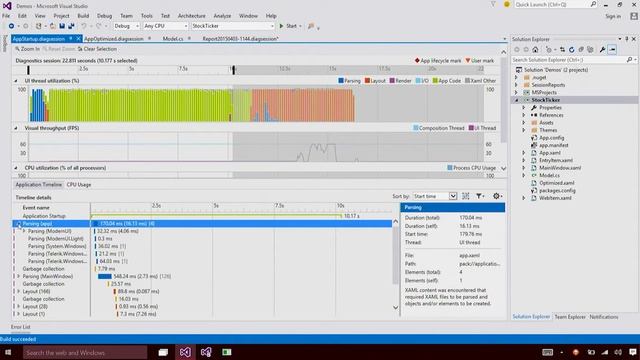Expand MainWindow.xaml node in Solution Explorer

click(x=524, y=168)
